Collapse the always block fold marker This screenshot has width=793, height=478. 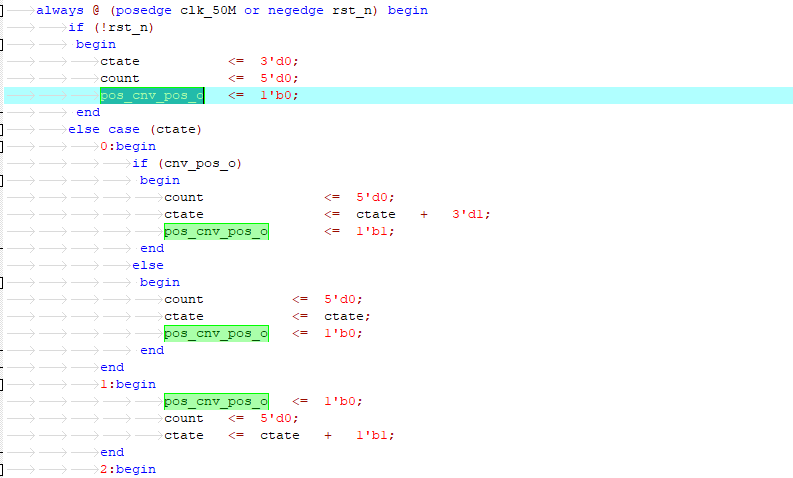coord(3,10)
